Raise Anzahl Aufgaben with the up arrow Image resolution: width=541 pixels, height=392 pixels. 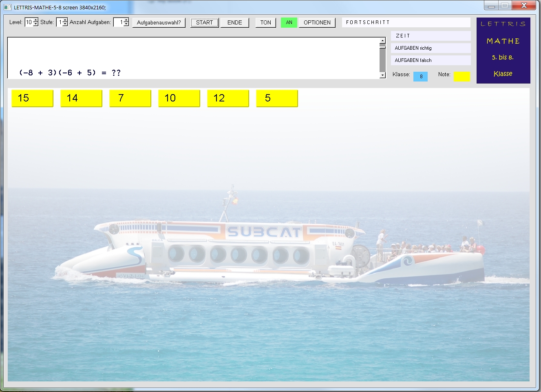[126, 20]
